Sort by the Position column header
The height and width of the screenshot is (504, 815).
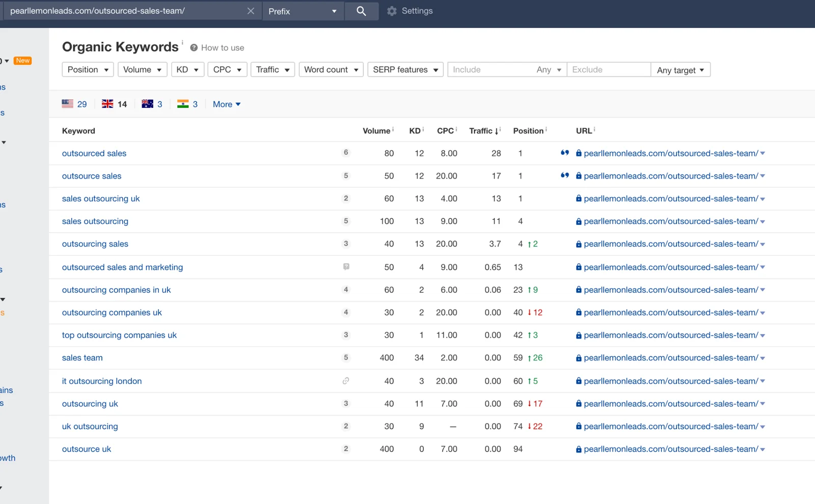[528, 131]
